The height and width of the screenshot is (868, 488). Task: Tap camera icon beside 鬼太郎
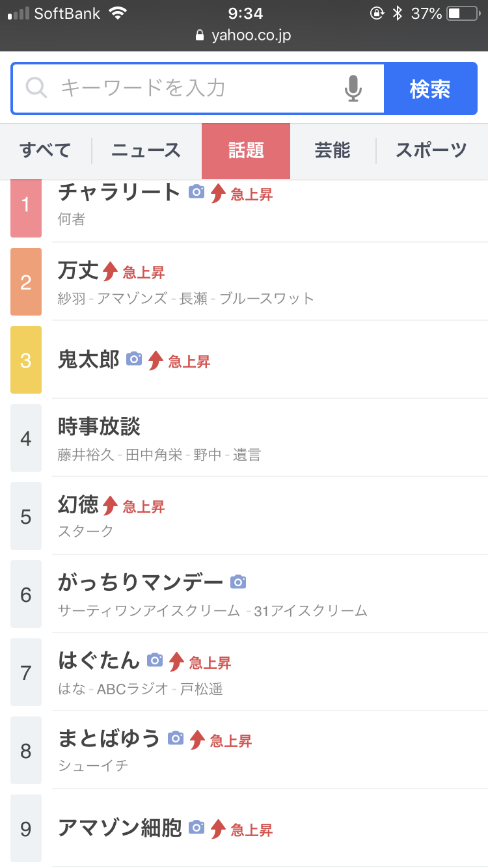[x=134, y=359]
